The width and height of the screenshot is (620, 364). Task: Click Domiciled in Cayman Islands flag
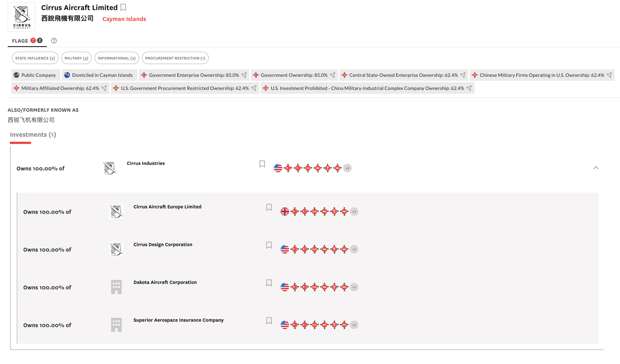point(100,75)
